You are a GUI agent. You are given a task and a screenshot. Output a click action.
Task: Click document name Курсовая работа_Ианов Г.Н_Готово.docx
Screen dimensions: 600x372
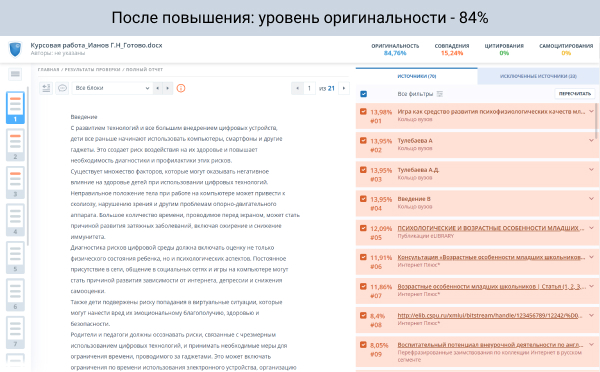96,45
